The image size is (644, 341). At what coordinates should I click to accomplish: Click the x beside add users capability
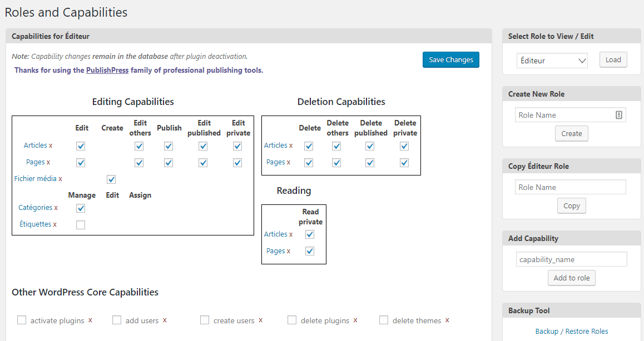pyautogui.click(x=165, y=320)
